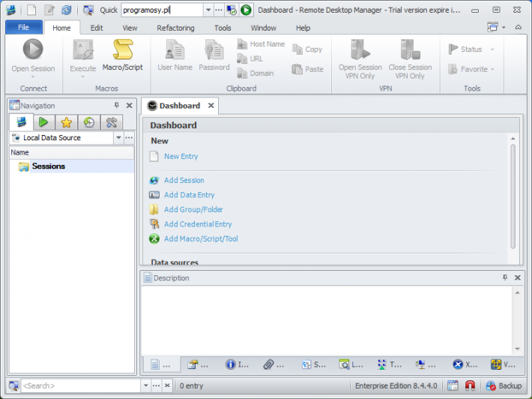Click the info icon tab under Description
Viewport: 532px width, 399px height.
pyautogui.click(x=237, y=364)
